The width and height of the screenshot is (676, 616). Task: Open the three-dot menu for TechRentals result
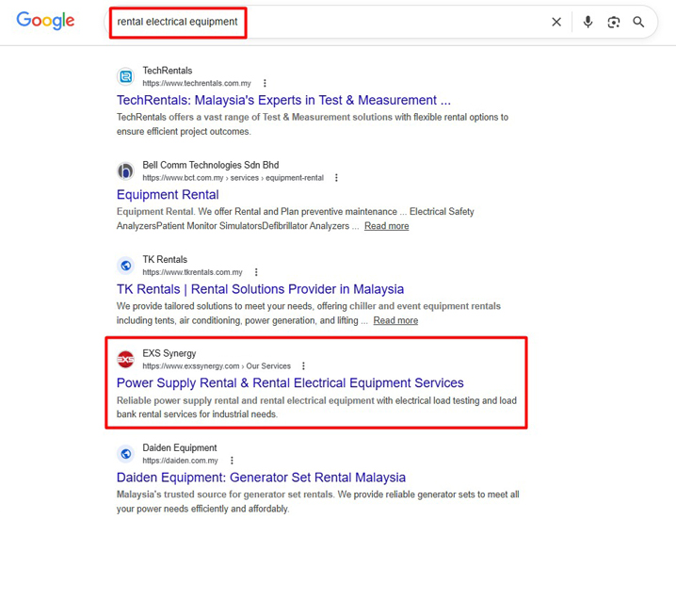tap(265, 83)
